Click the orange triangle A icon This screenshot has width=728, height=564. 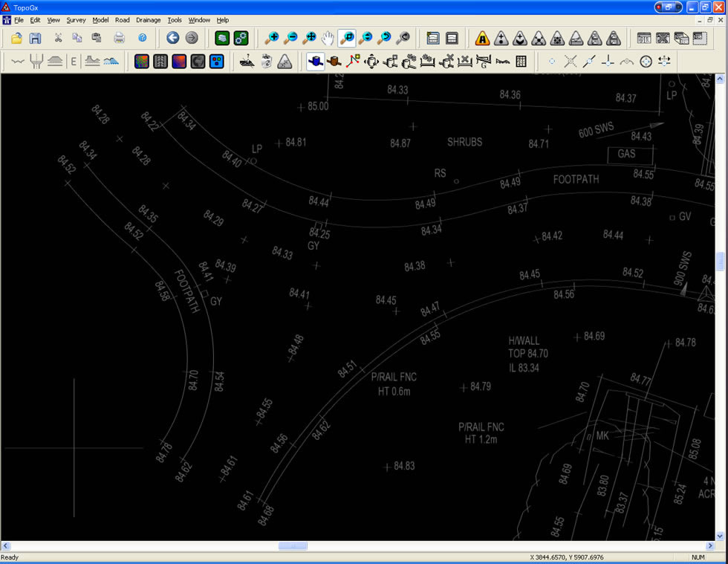pyautogui.click(x=482, y=38)
